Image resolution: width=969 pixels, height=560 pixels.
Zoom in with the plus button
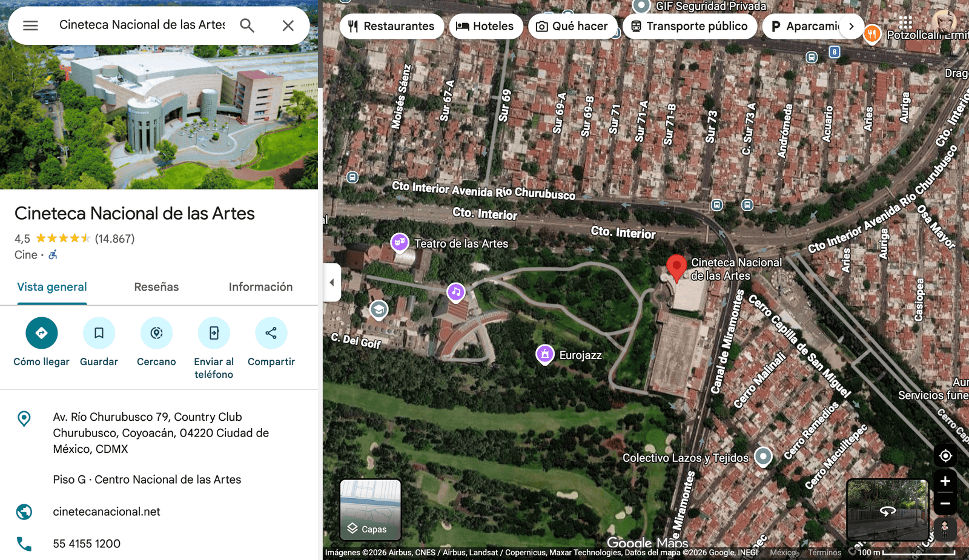[x=945, y=481]
